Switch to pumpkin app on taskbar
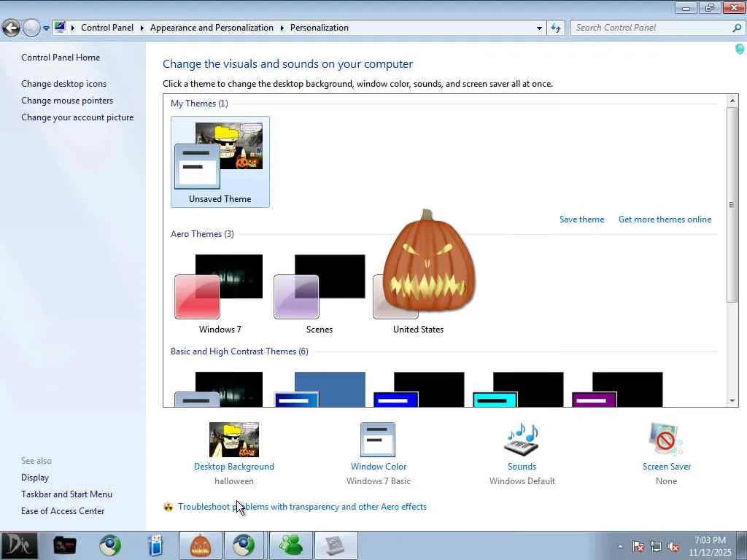The width and height of the screenshot is (747, 560). click(x=201, y=545)
